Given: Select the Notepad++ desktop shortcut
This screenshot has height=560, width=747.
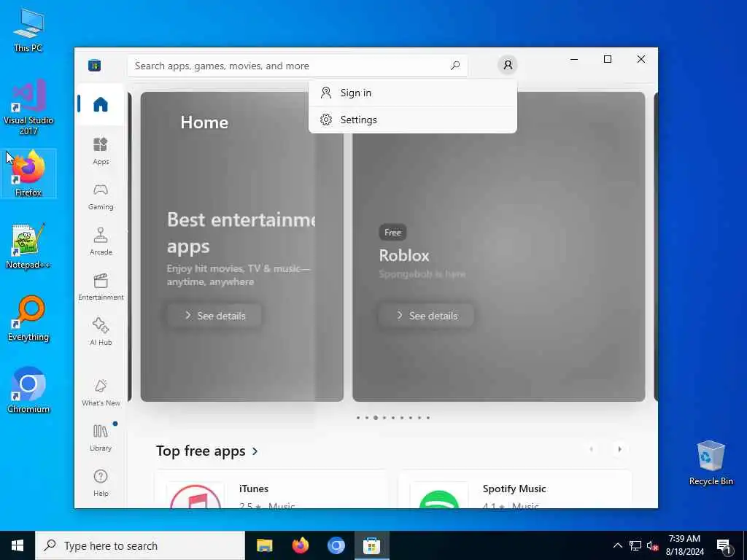Looking at the screenshot, I should pos(28,246).
